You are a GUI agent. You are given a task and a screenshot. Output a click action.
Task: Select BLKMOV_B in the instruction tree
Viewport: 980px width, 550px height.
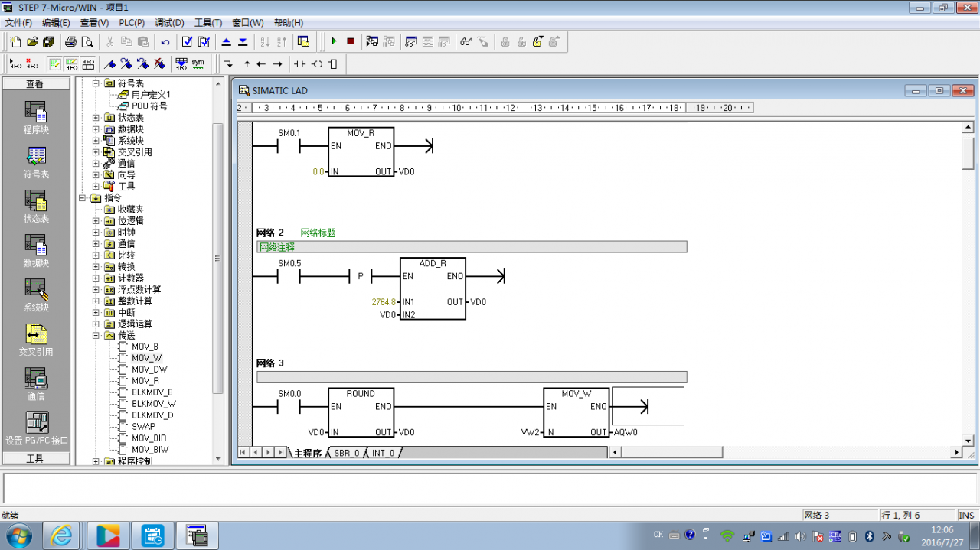click(152, 392)
